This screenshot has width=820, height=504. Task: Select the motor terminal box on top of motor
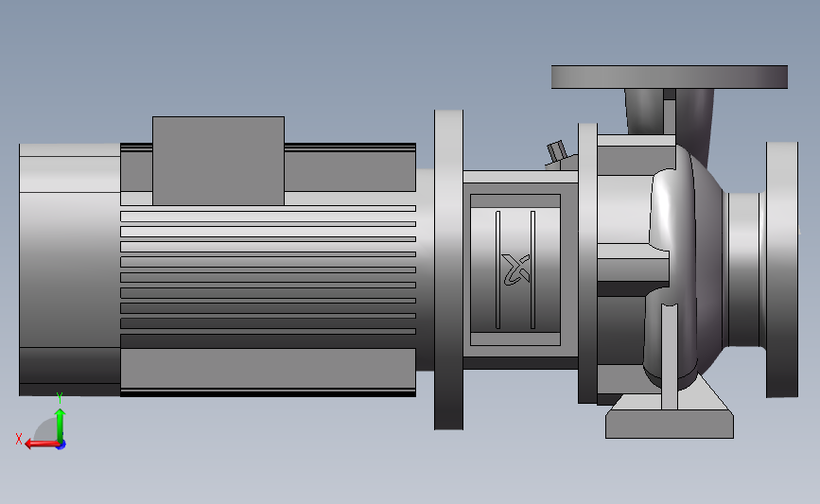click(218, 161)
